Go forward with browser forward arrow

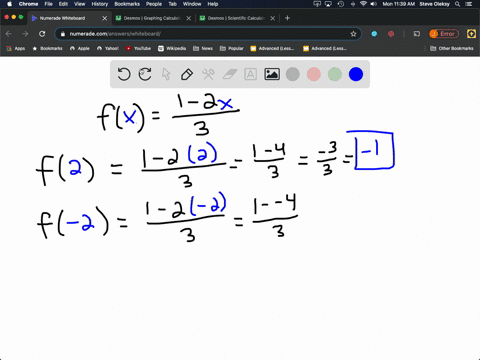pos(25,34)
